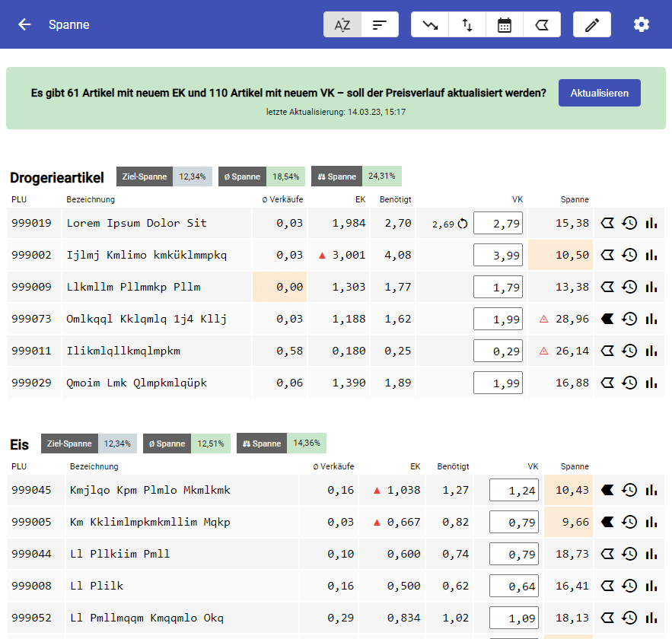Show bar chart for row 999011

[x=651, y=351]
